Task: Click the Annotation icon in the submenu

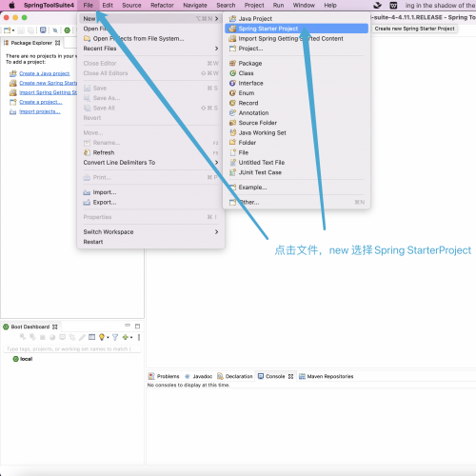Action: [232, 112]
